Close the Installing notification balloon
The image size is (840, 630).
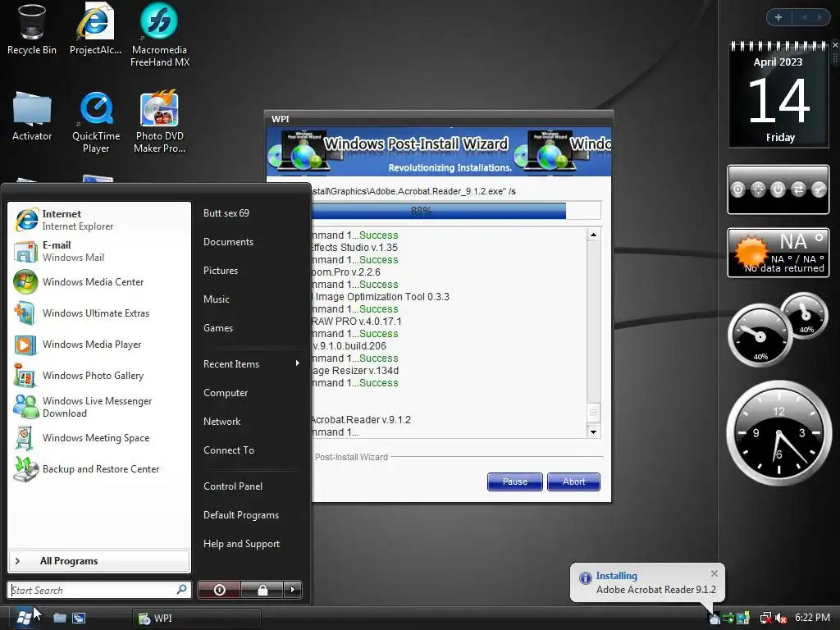pos(714,573)
